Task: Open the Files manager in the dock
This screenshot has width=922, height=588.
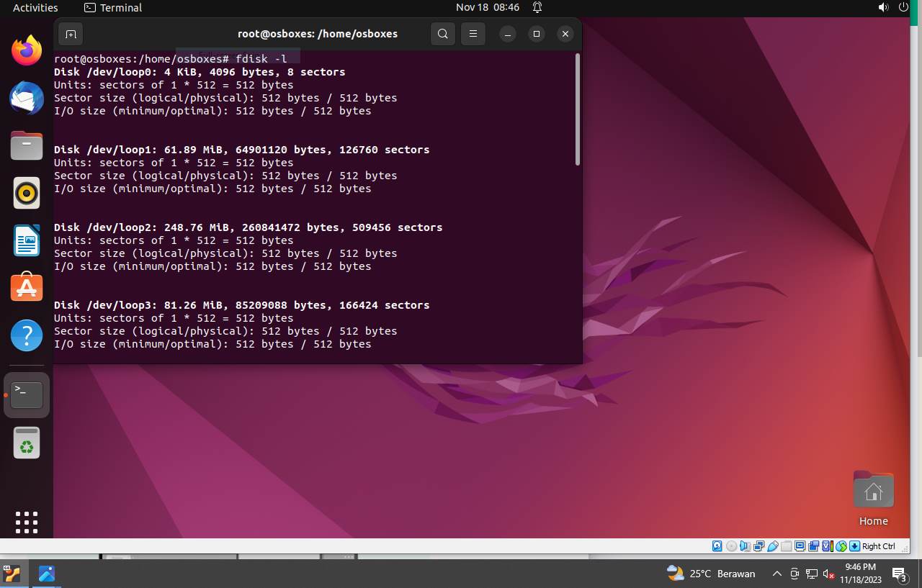Action: 27,145
